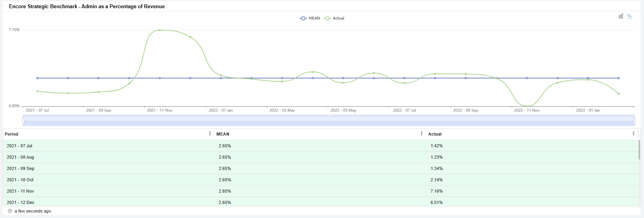Open Actual column options menu
The width and height of the screenshot is (644, 218).
pyautogui.click(x=633, y=134)
